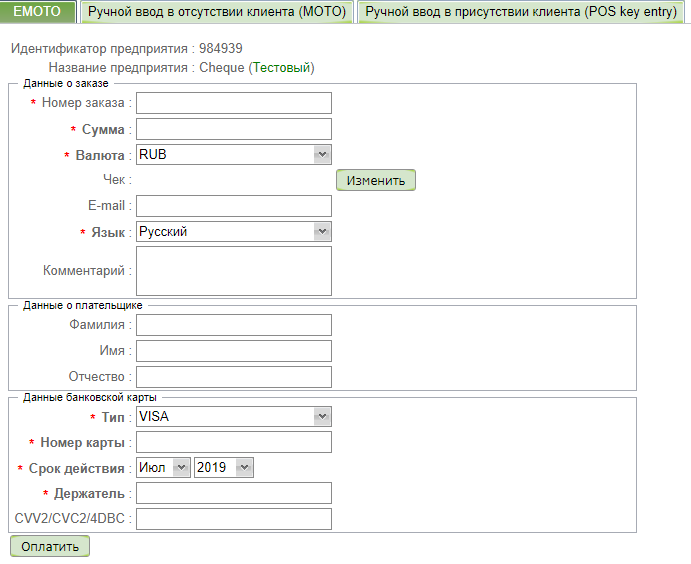
Task: Open the MOTO manual entry tab
Action: [x=217, y=12]
